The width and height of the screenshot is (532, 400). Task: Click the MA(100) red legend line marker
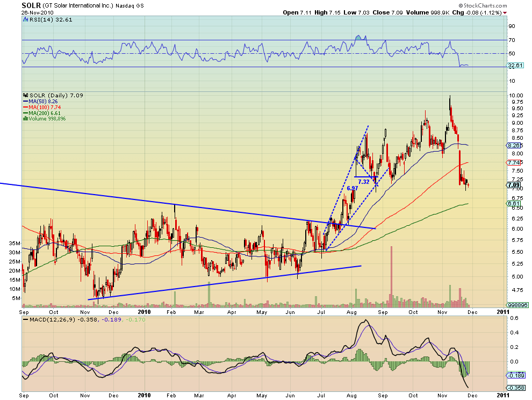(25, 108)
